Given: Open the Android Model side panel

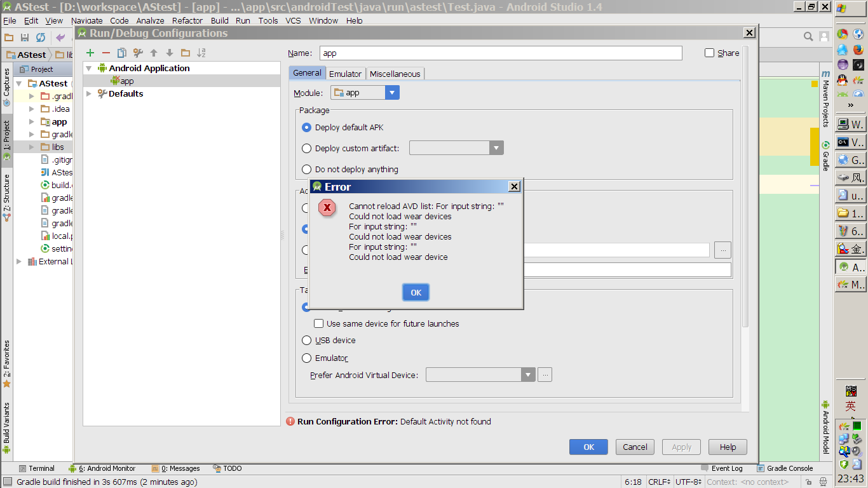Looking at the screenshot, I should pyautogui.click(x=825, y=427).
